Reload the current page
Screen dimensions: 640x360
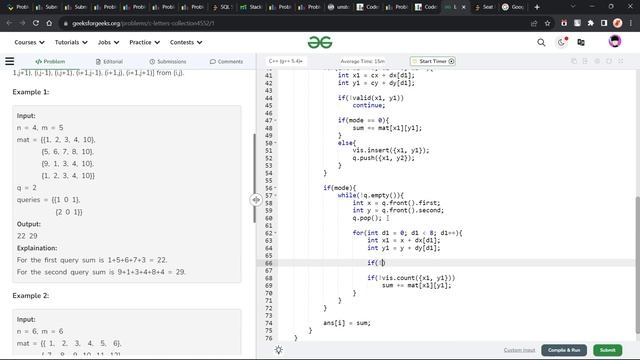coord(36,23)
